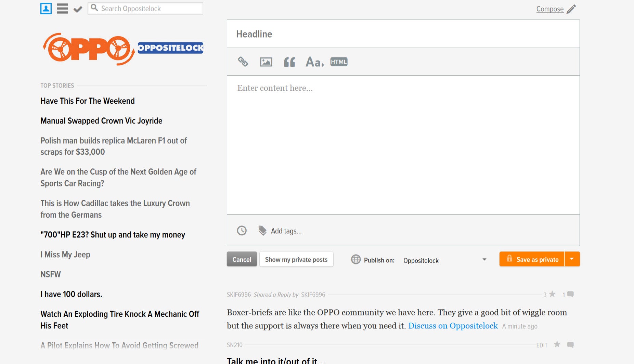Open Polish man builds replica McLaren story
This screenshot has height=364, width=634.
coord(114,146)
